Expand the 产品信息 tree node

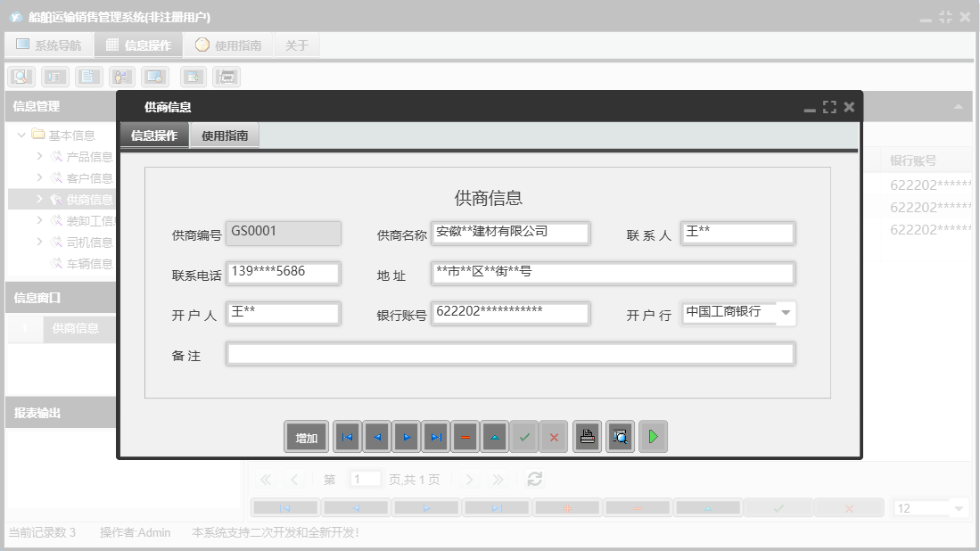(39, 156)
